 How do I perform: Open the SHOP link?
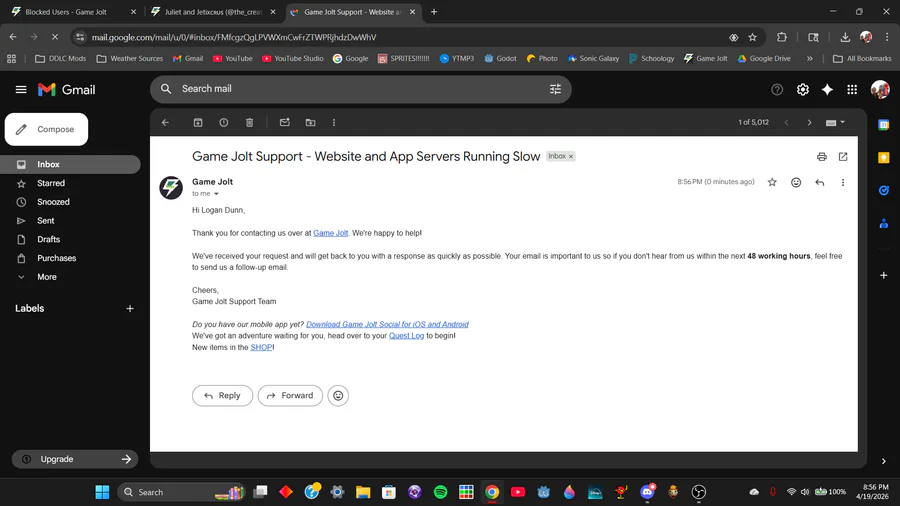point(261,347)
